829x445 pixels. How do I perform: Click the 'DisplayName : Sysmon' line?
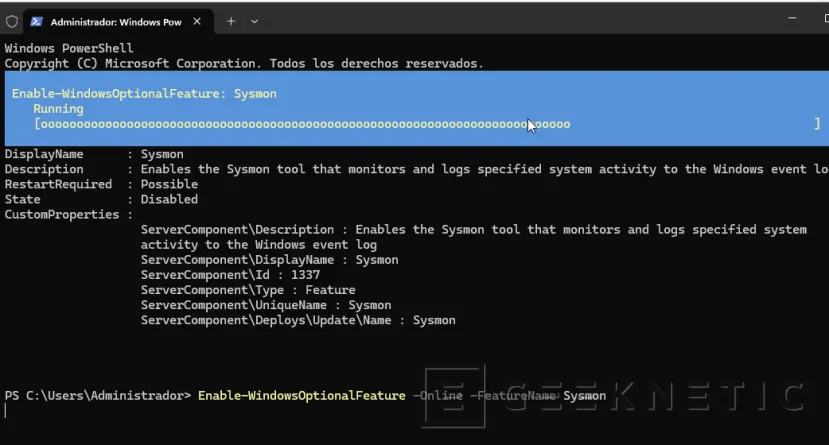tap(94, 154)
